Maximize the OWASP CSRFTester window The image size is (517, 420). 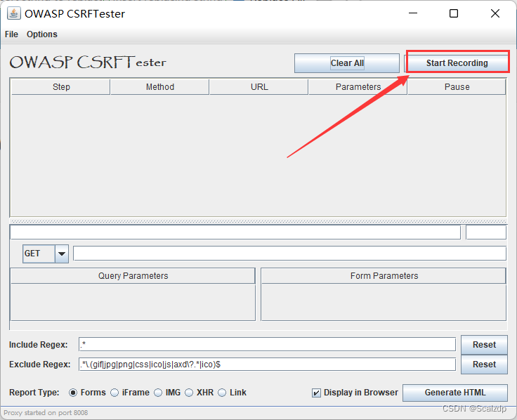pyautogui.click(x=454, y=13)
